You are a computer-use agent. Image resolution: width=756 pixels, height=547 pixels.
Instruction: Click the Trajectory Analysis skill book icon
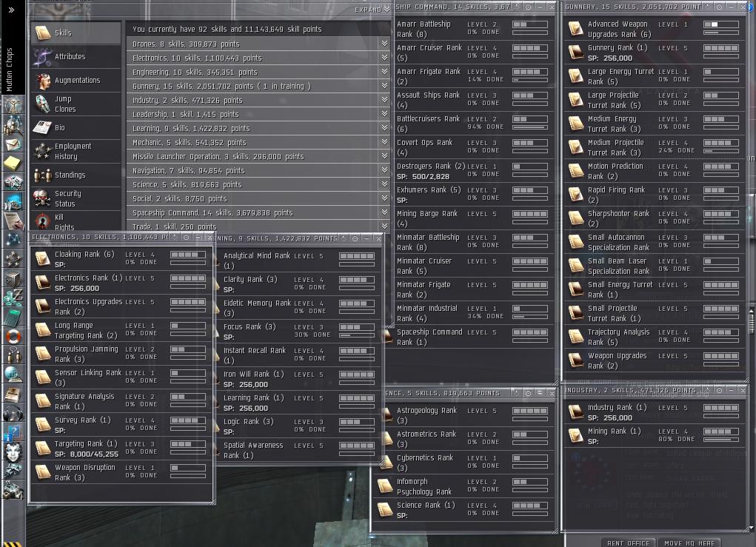(575, 336)
